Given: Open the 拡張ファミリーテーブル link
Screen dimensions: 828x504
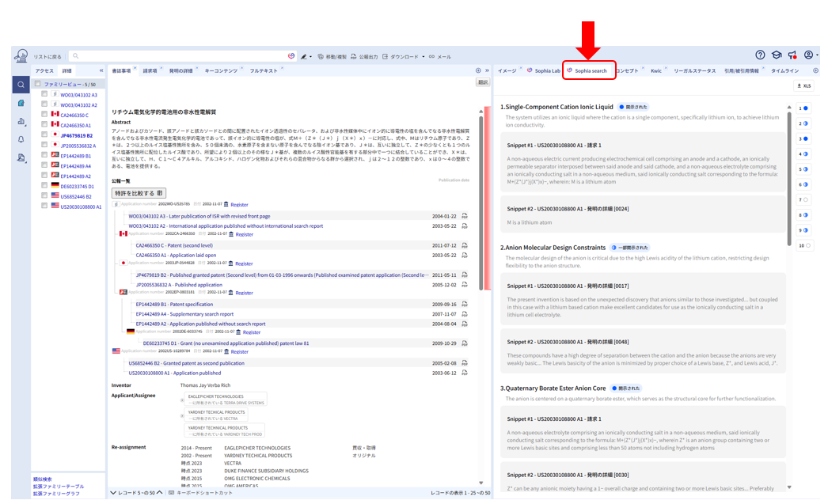Looking at the screenshot, I should (58, 486).
